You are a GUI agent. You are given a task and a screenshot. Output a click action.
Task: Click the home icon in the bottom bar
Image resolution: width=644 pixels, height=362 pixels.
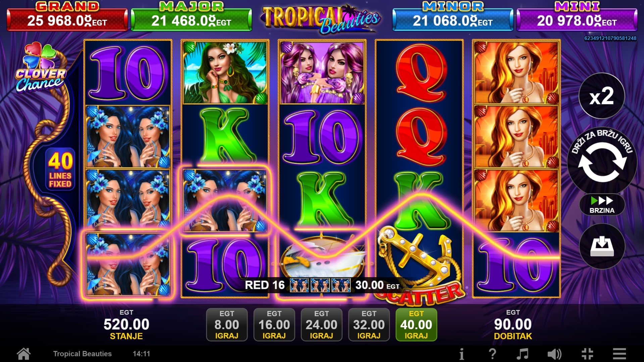click(x=24, y=354)
